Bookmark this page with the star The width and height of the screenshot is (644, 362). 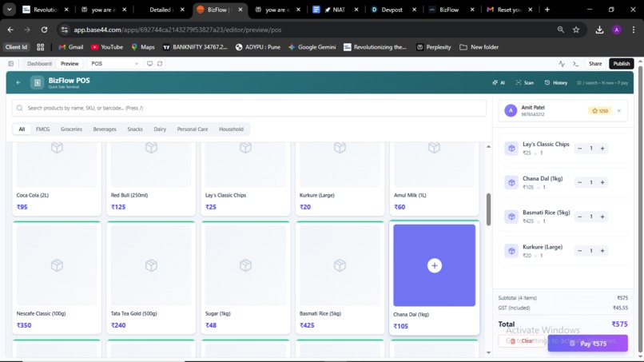(576, 30)
